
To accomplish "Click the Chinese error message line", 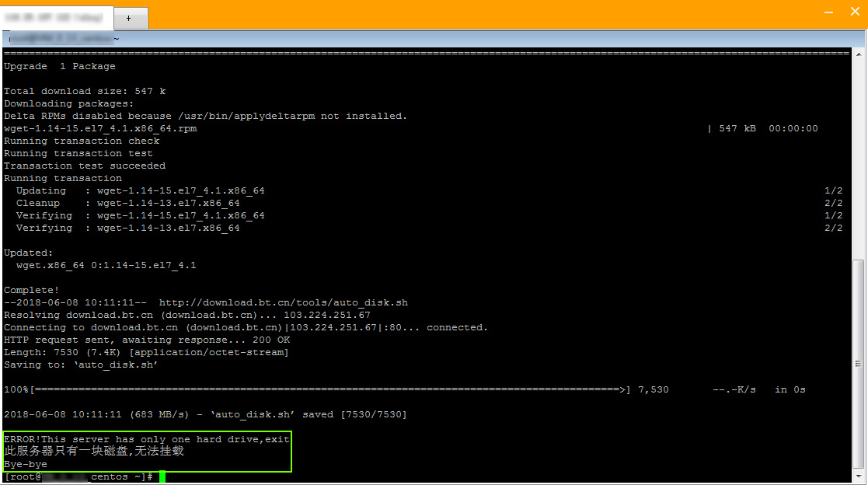I will coord(93,452).
